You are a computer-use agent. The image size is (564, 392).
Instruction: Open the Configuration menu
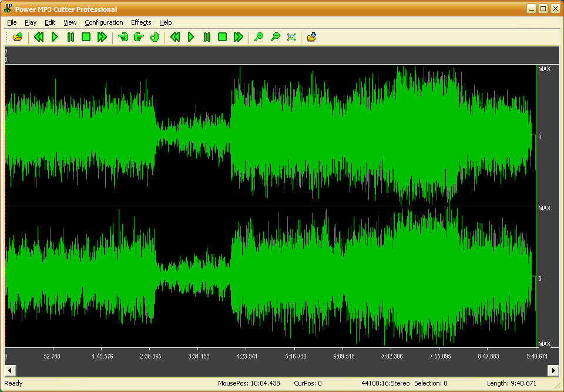pos(103,22)
